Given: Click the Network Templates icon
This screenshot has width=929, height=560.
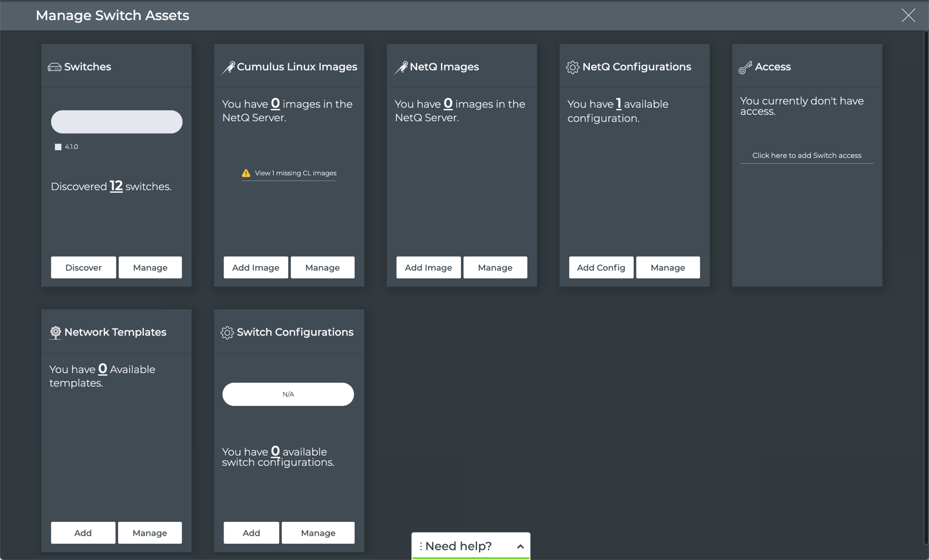Looking at the screenshot, I should [x=55, y=333].
